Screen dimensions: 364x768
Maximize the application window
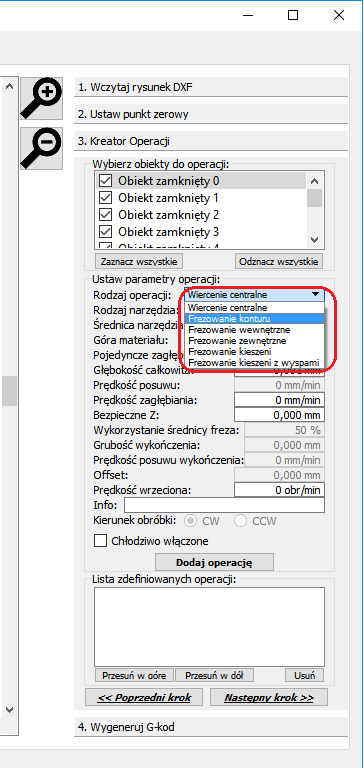tap(293, 15)
